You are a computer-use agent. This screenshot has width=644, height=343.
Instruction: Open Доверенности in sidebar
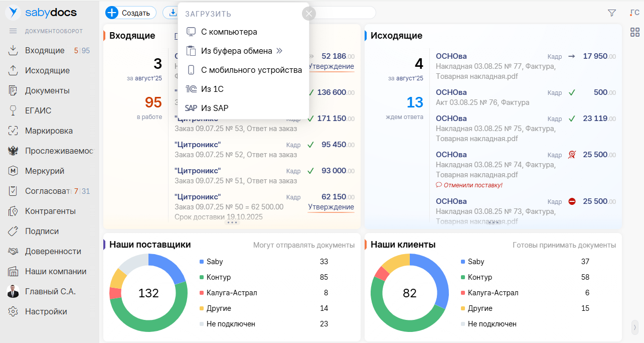53,251
